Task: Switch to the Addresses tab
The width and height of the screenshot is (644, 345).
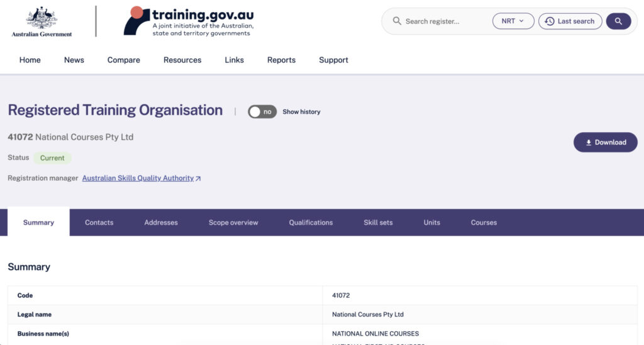Action: coord(161,222)
